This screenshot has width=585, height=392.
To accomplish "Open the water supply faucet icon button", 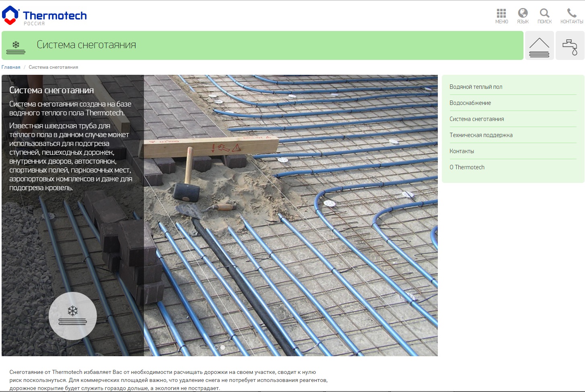I will click(x=570, y=46).
